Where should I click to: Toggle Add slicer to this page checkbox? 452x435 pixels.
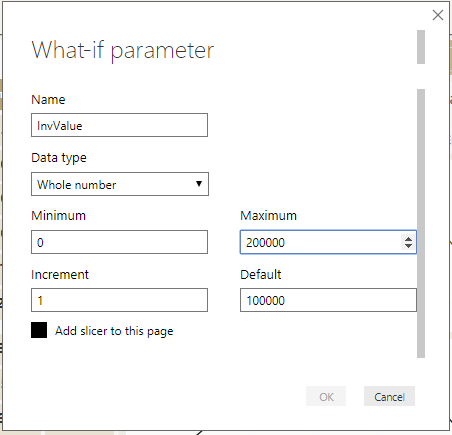point(39,330)
